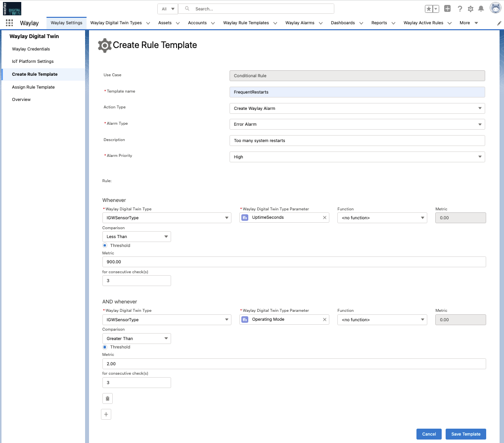This screenshot has height=443, width=504.
Task: Click the Cancel button
Action: tap(429, 434)
